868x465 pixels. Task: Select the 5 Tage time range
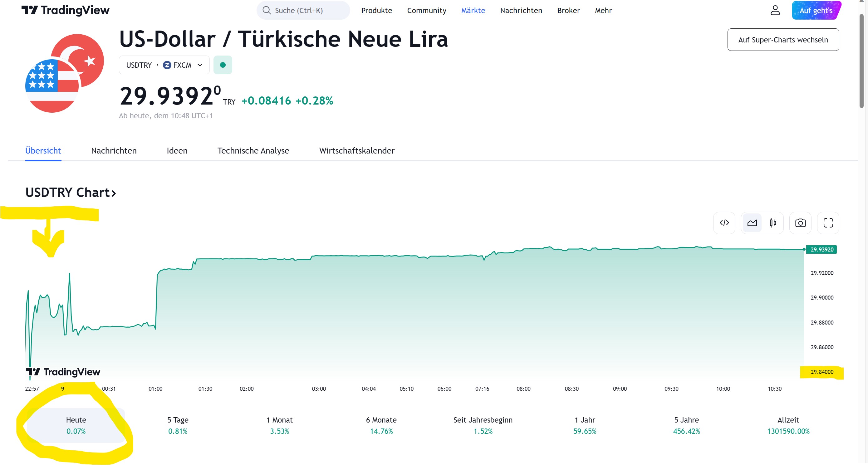[x=178, y=425]
